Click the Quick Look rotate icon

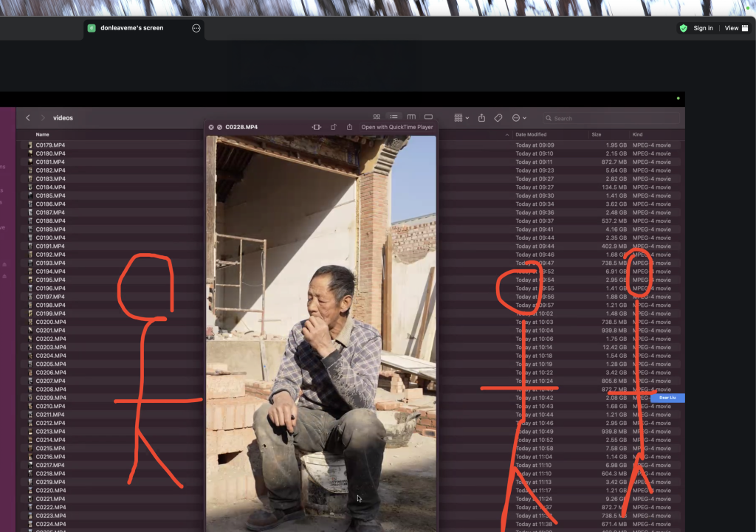[333, 127]
